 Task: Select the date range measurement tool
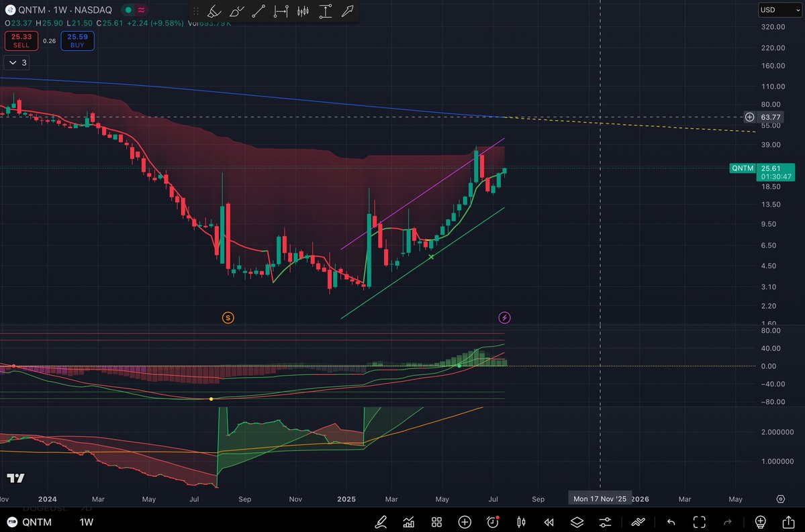[281, 11]
